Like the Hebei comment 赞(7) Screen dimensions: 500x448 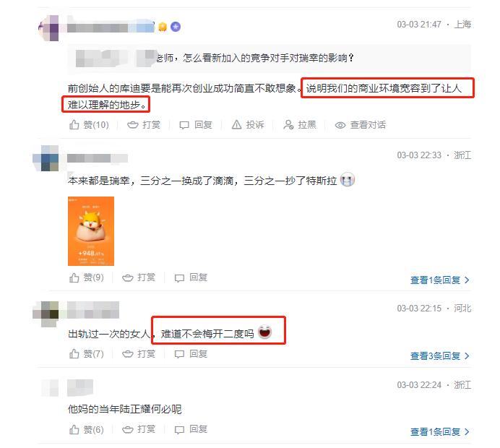[x=87, y=353]
